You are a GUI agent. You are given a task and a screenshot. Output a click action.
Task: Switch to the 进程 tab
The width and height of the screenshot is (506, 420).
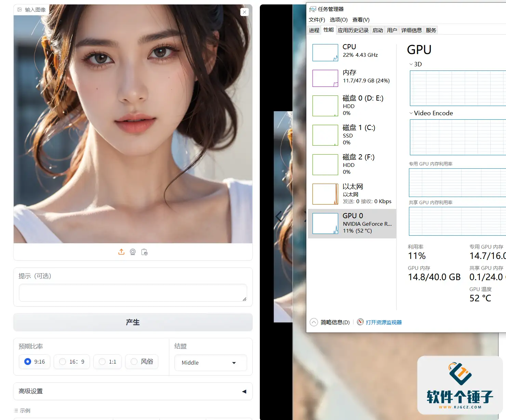pos(314,30)
